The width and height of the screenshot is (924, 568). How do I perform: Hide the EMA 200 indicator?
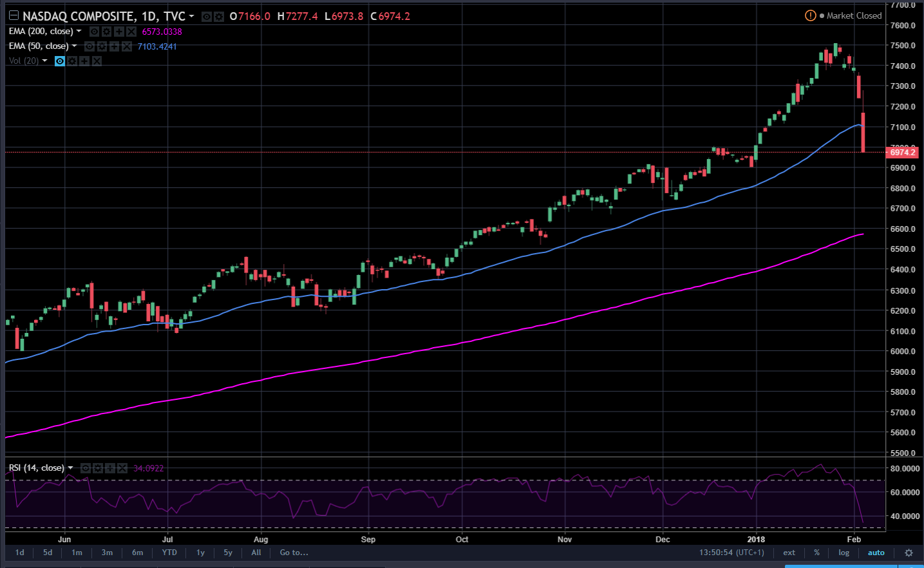click(x=95, y=32)
